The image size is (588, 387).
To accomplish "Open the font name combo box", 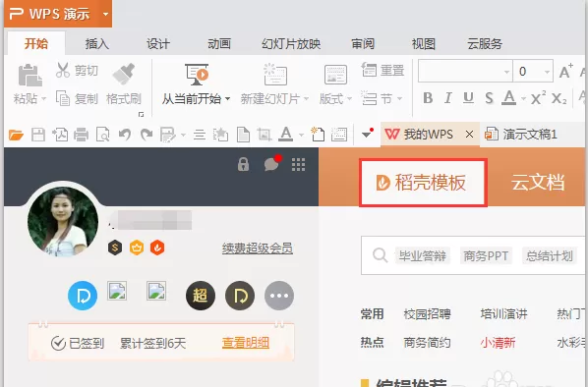I will click(465, 71).
